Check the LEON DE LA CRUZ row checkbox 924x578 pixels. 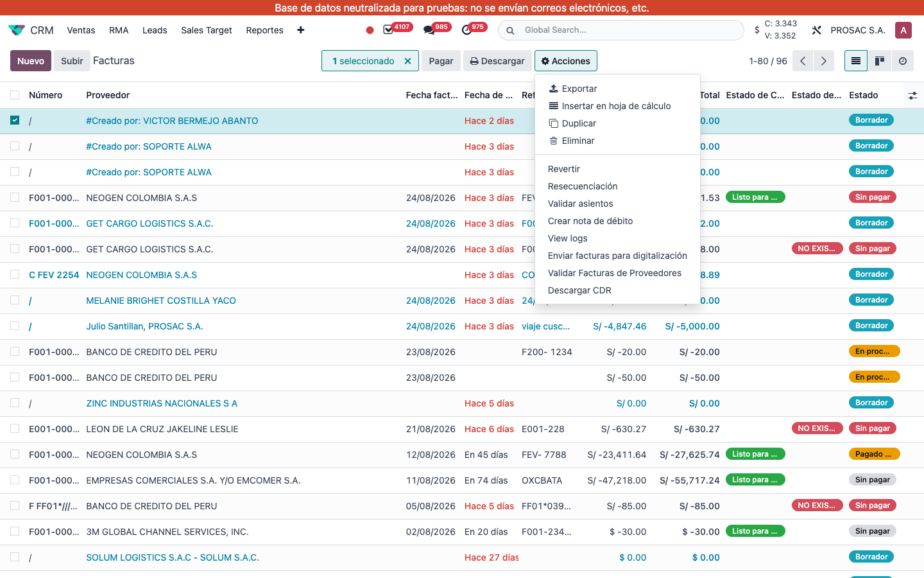click(x=15, y=428)
